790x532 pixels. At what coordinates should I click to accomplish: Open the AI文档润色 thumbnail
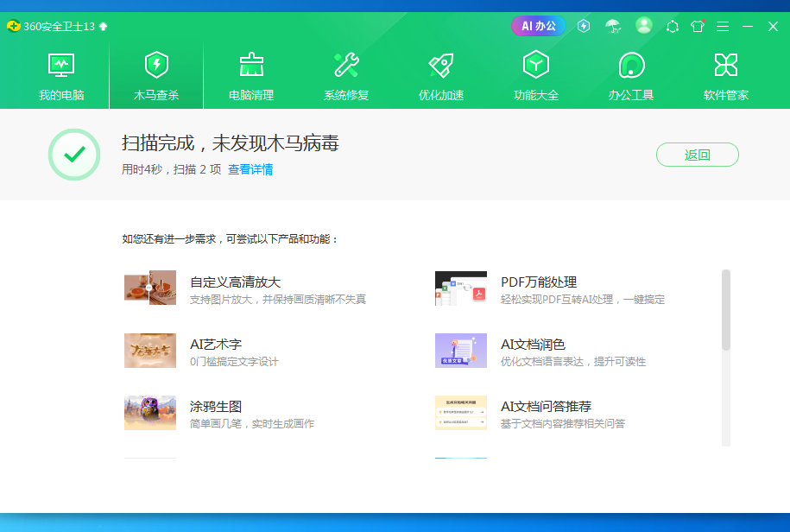click(461, 350)
